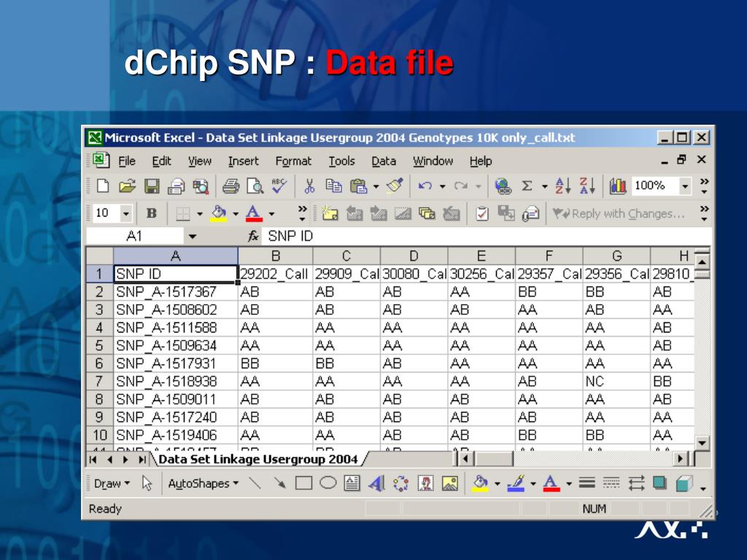This screenshot has width=747, height=560.
Task: Select the Oval drawing tool
Action: pyautogui.click(x=328, y=483)
